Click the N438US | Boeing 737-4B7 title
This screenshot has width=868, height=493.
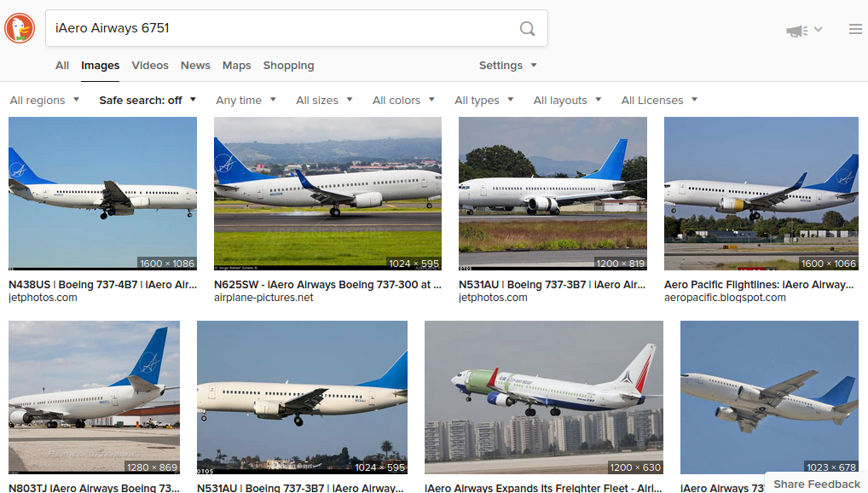102,285
